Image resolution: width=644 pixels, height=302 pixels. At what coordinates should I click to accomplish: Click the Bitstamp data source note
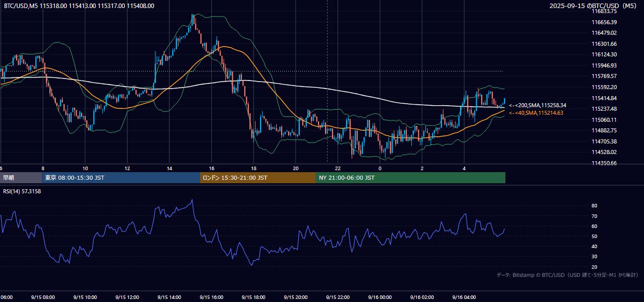567,275
